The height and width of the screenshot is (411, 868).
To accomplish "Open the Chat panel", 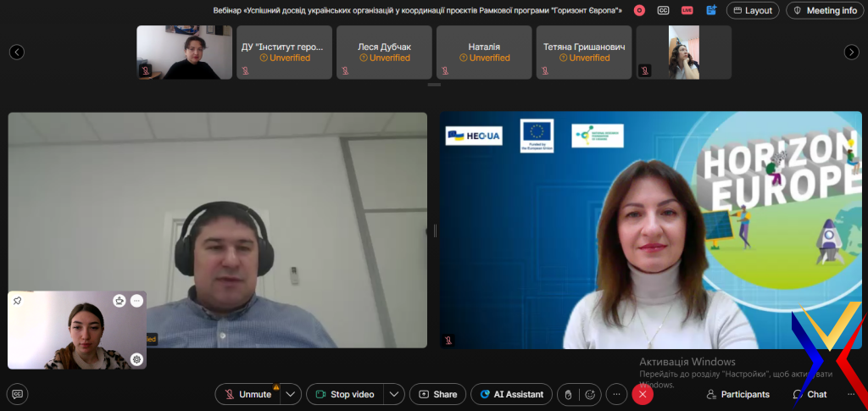I will (810, 394).
